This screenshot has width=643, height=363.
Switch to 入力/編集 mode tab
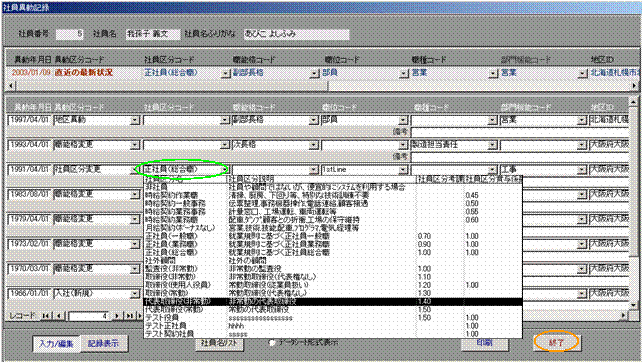(x=56, y=344)
